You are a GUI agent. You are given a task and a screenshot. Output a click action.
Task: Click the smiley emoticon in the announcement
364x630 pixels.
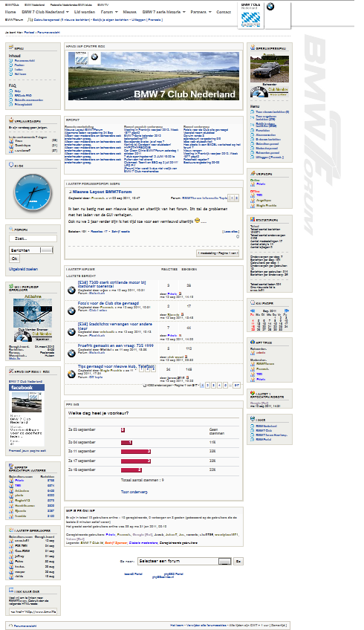197,220
